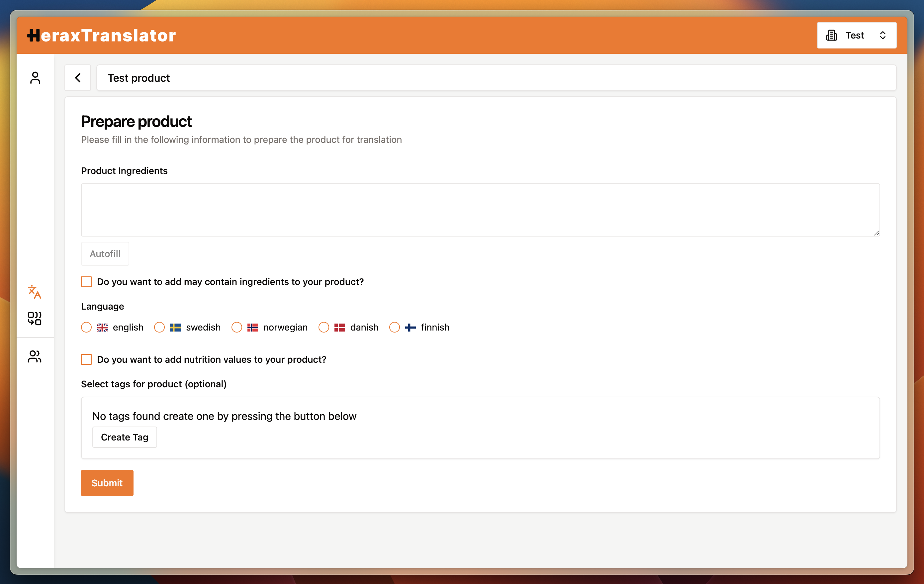Enable may contain ingredients checkbox

point(86,281)
